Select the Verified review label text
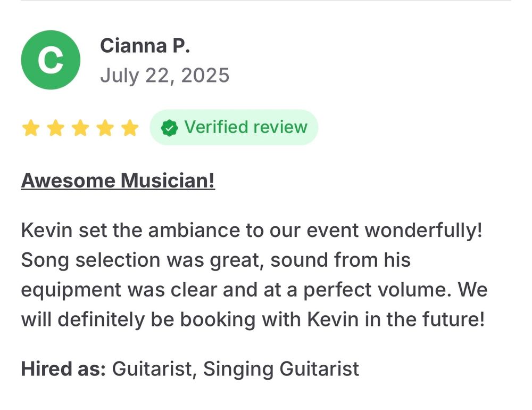532x410 pixels. coord(246,127)
